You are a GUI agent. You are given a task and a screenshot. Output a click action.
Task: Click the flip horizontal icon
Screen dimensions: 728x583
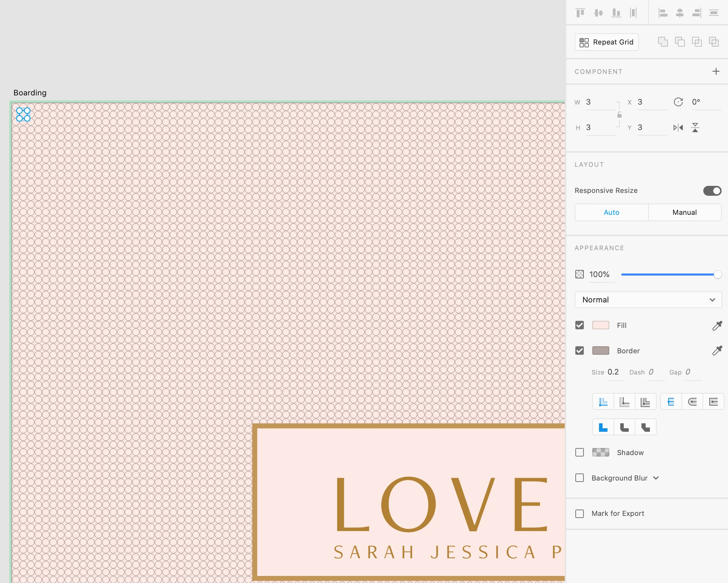(x=678, y=128)
